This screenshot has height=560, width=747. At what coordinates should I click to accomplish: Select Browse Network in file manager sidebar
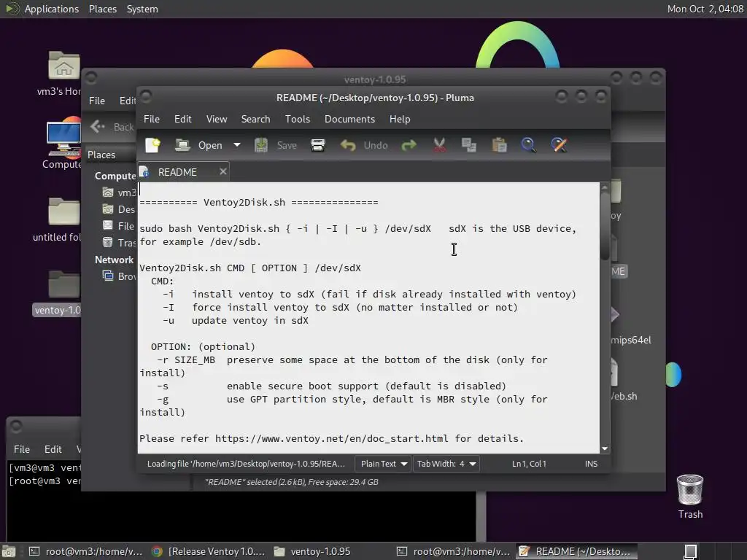point(119,276)
